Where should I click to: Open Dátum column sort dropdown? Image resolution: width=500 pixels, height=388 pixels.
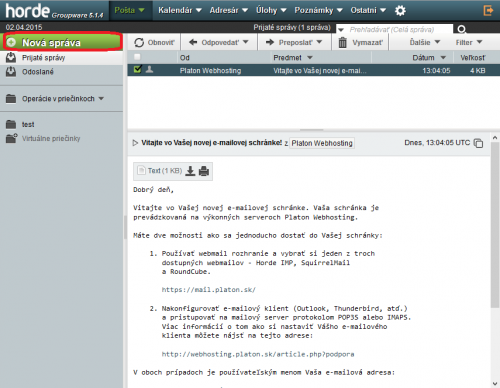[x=443, y=58]
